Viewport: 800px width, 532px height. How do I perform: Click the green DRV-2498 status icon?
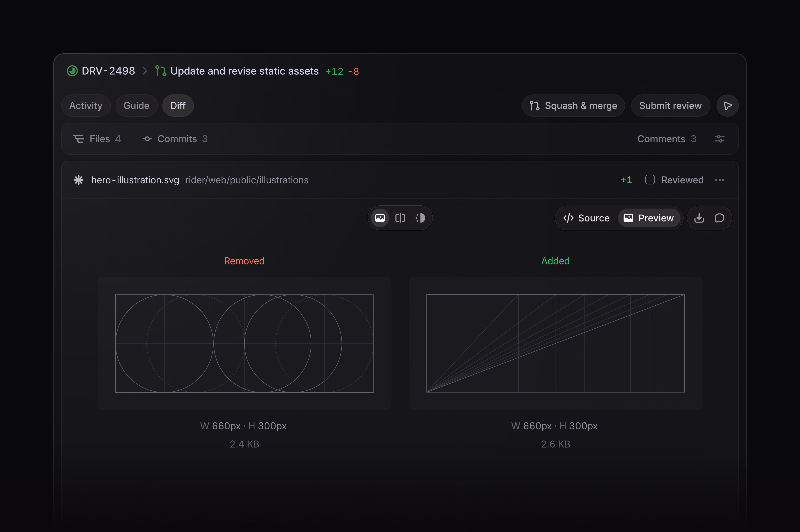72,71
